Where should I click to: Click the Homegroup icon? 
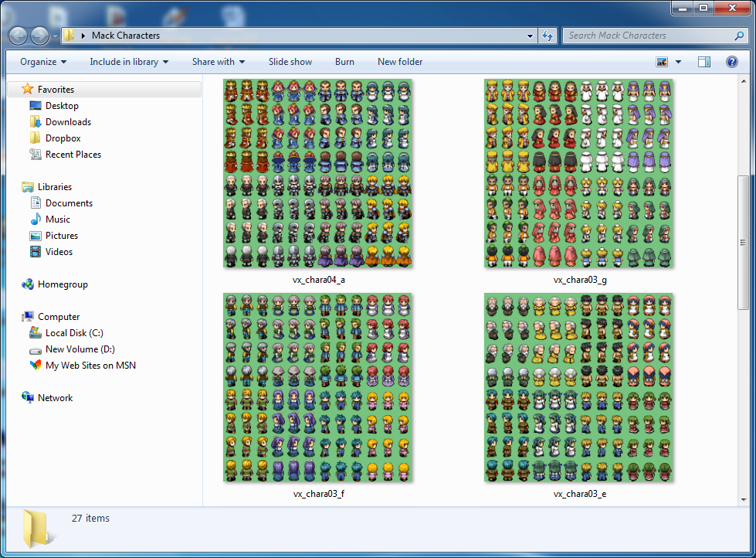click(28, 284)
